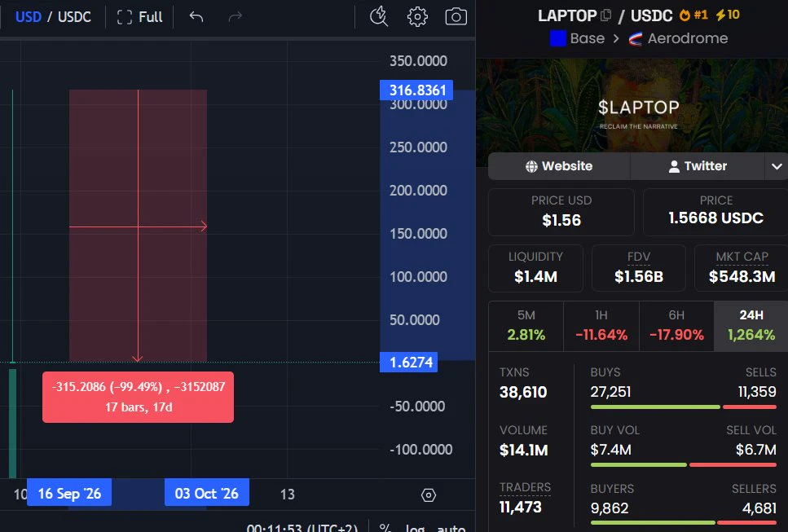
Task: Click the BUYS count 27,251
Action: (610, 392)
